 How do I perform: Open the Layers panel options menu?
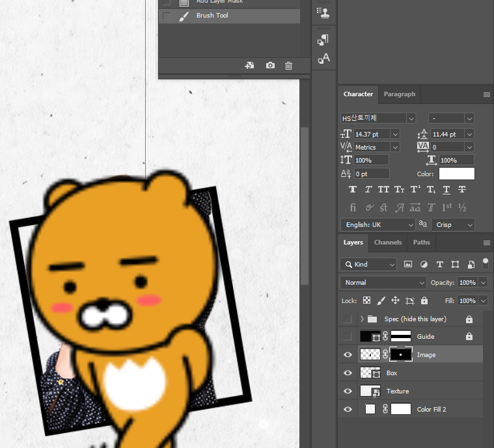[x=486, y=243]
